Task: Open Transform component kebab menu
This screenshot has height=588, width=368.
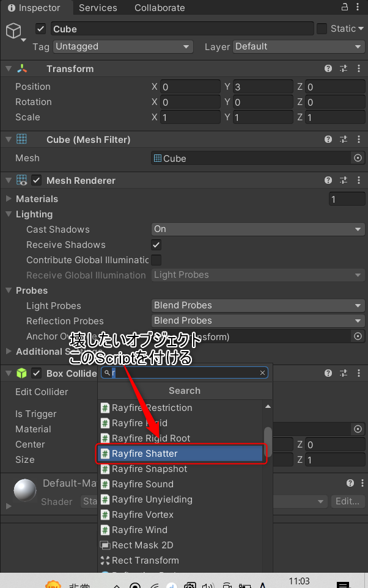Action: 359,68
